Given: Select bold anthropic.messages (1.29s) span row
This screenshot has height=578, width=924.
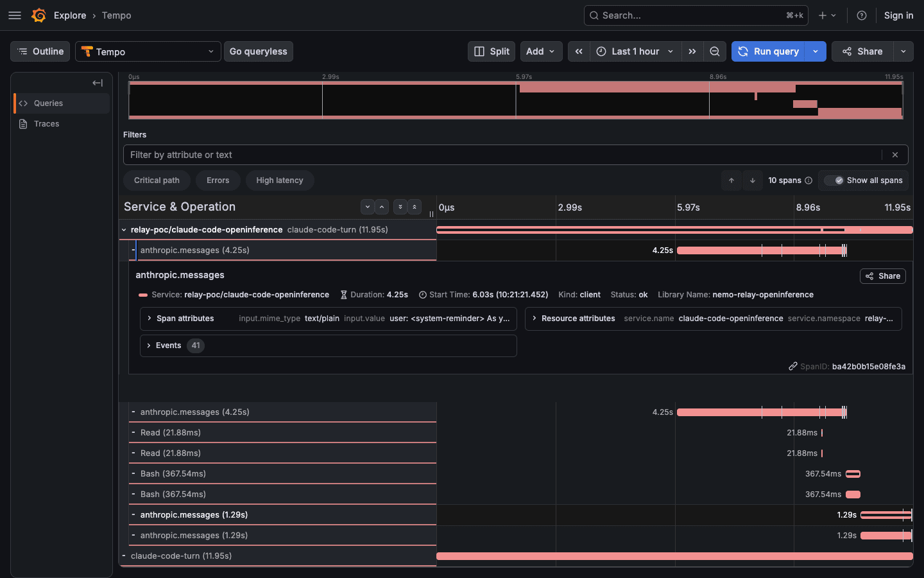Looking at the screenshot, I should [x=282, y=515].
